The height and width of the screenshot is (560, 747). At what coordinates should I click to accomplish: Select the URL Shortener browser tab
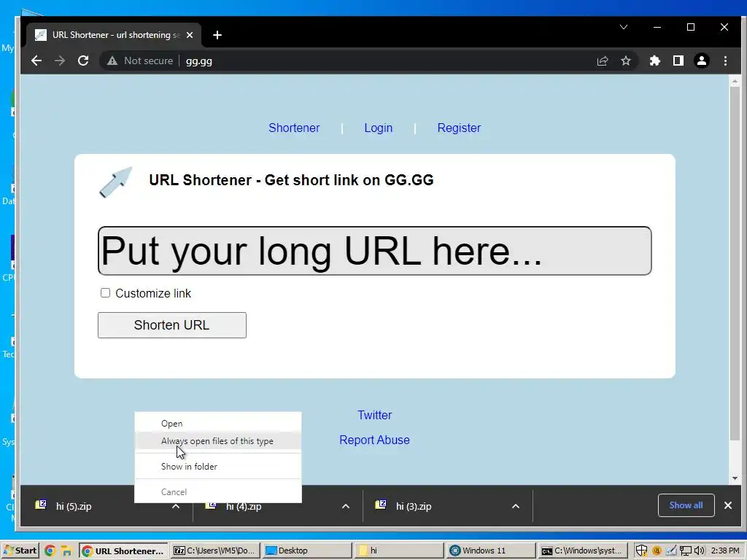click(x=114, y=35)
